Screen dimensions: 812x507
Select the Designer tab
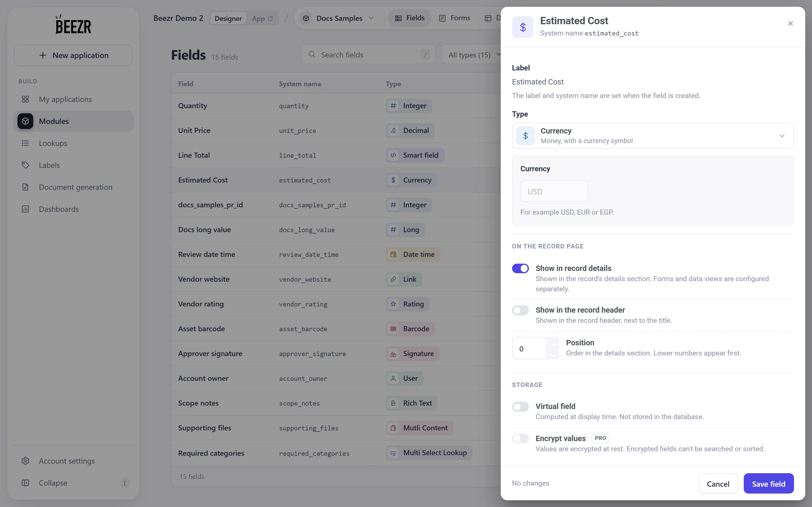tap(228, 18)
